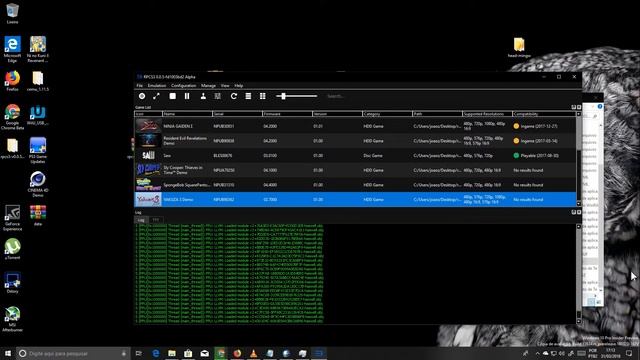Select the Firefox desktop shortcut
The image size is (640, 360).
12,81
